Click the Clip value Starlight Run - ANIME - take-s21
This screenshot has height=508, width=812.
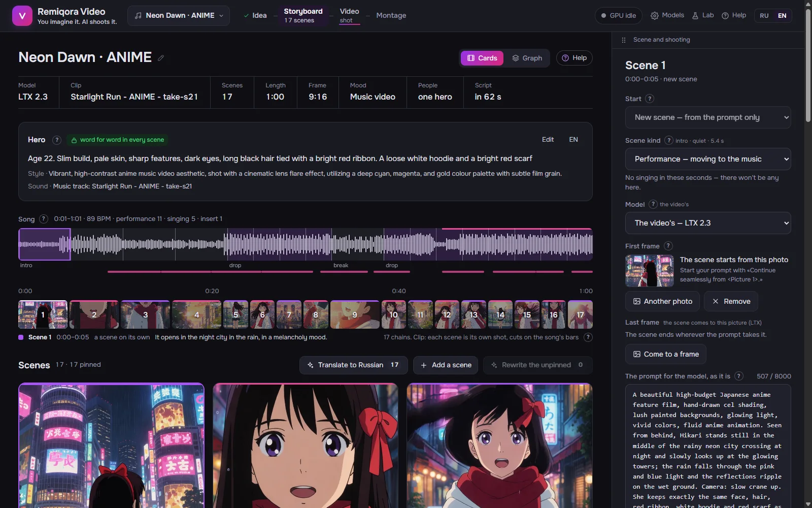pos(134,97)
